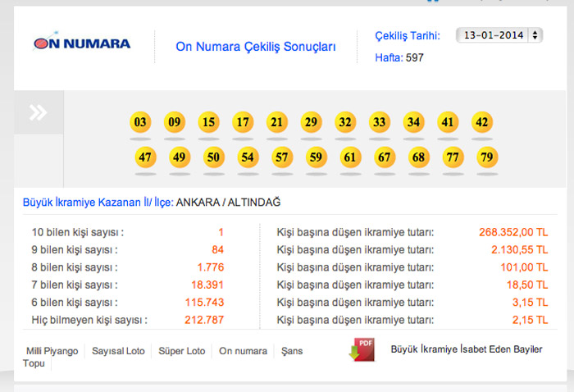Open the PDF download icon
Image resolution: width=574 pixels, height=392 pixels.
click(362, 349)
